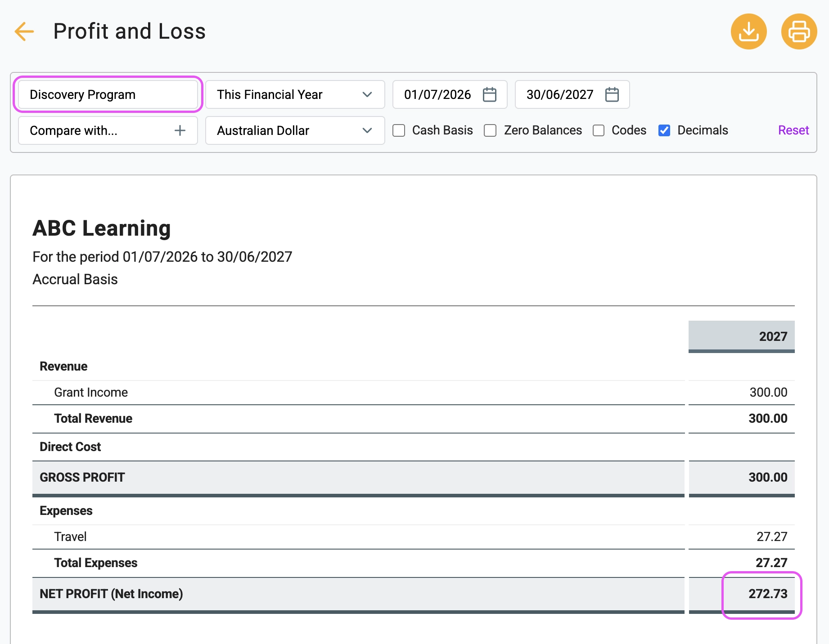
Task: Click the Gross Profit value 300.00
Action: pos(768,478)
